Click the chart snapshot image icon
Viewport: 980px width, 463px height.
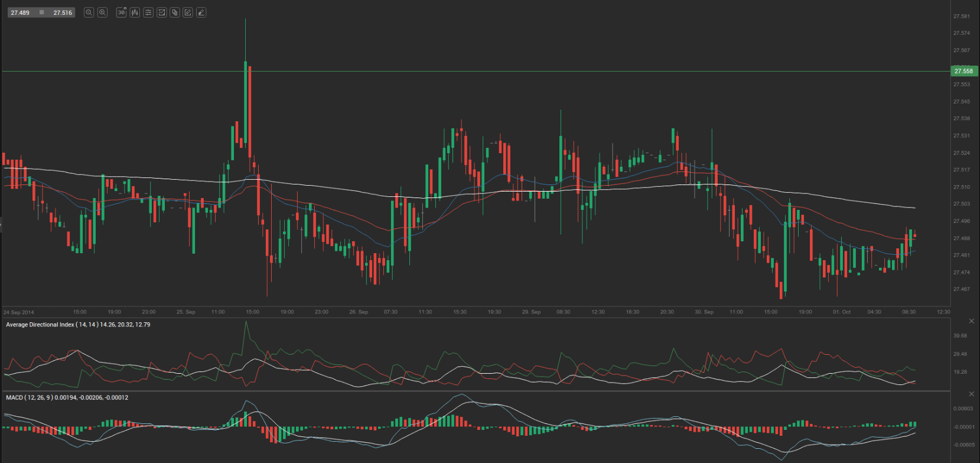tap(161, 12)
